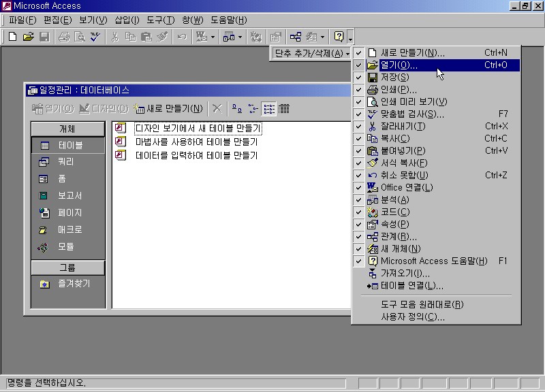Click 새로 만들기(N) button in the database window
The width and height of the screenshot is (545, 392).
(168, 109)
